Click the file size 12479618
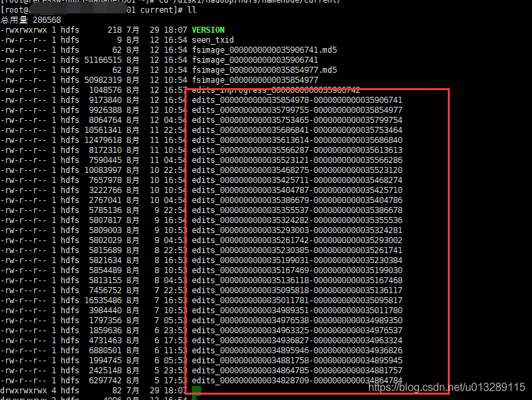 point(103,140)
